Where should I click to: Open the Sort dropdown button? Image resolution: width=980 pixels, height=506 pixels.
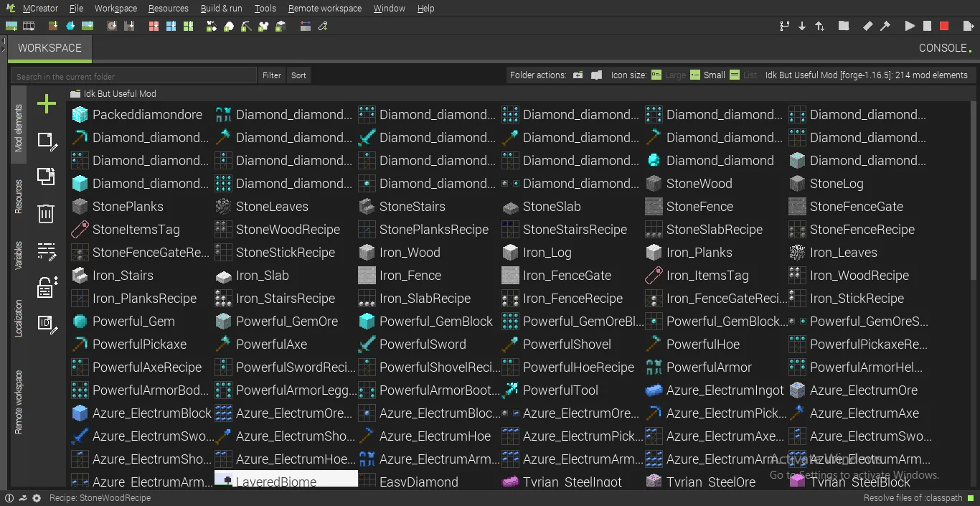coord(298,75)
